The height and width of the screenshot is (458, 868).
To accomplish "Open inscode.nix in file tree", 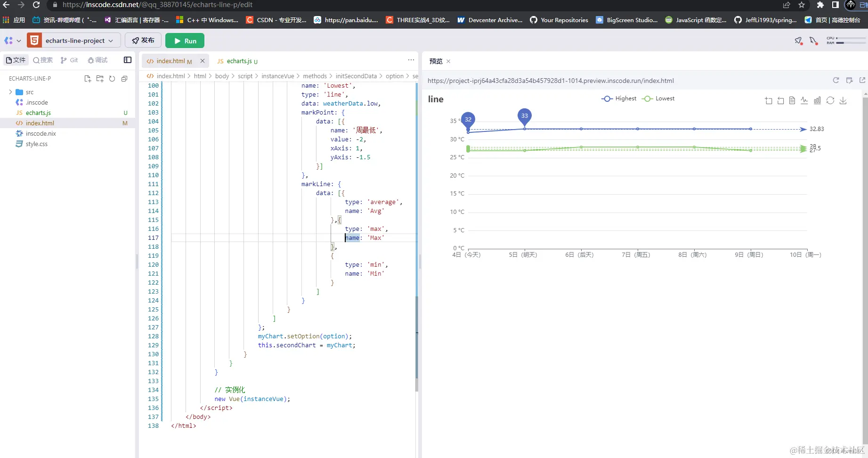I will 41,133.
